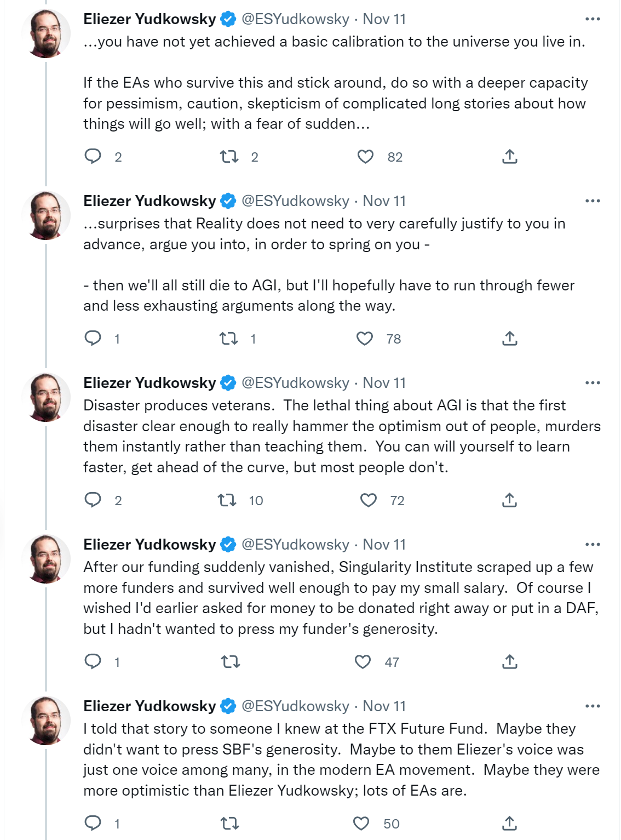The height and width of the screenshot is (840, 621).
Task: Reply to the 'Singularity Institute' funding tweet
Action: point(93,662)
